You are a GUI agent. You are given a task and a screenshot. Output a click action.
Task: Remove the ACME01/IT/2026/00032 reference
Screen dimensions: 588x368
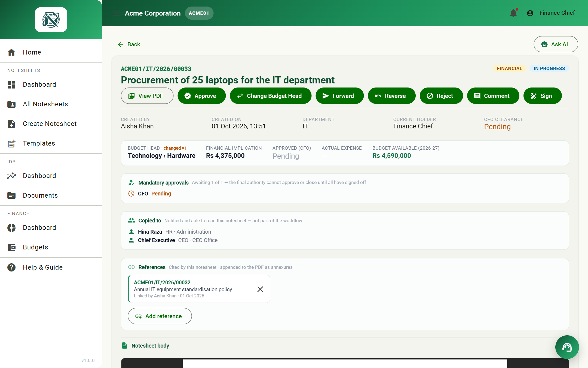click(x=260, y=289)
